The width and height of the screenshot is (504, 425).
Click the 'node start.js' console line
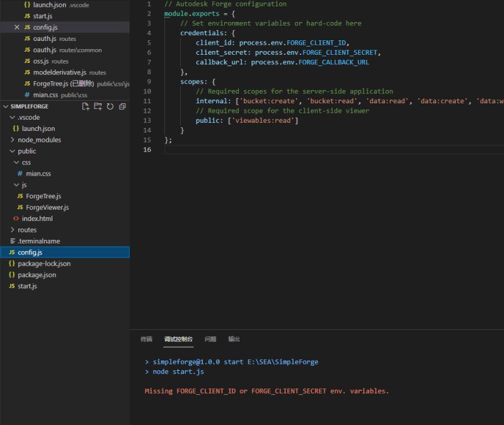(x=178, y=371)
